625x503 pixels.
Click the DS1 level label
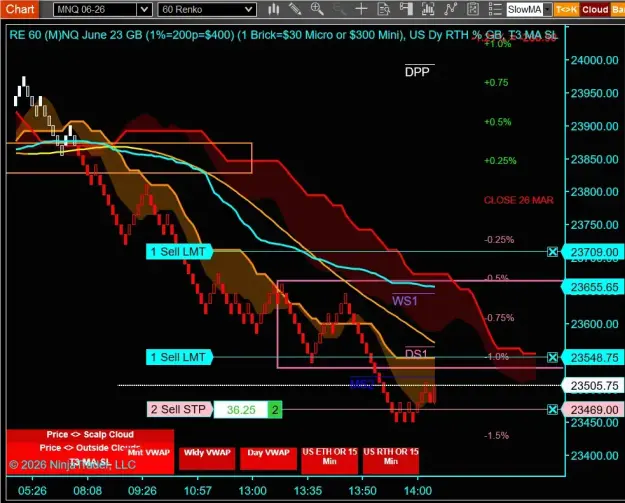416,354
